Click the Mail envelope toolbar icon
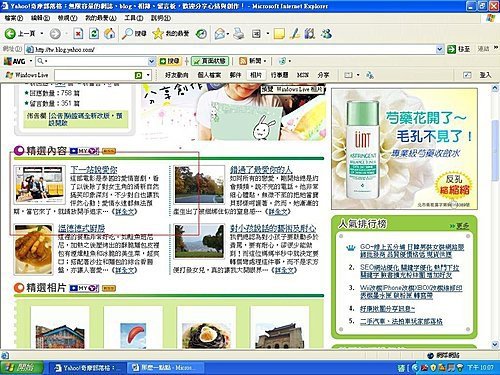This screenshot has height=375, width=500. pos(221,34)
